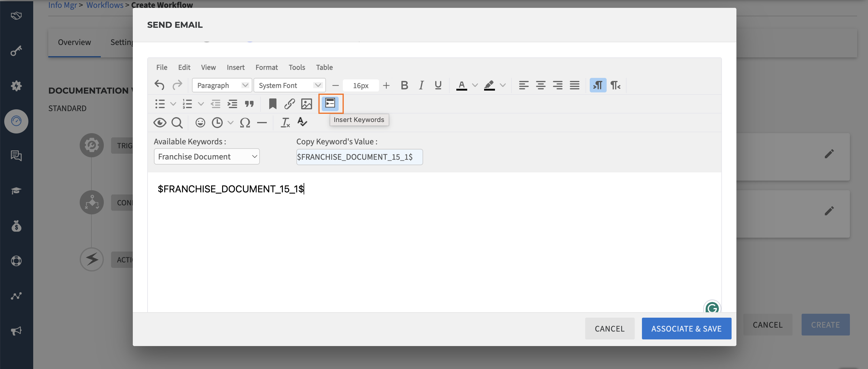This screenshot has width=868, height=369.
Task: Click the Insert Keywords toolbar icon
Action: [330, 104]
